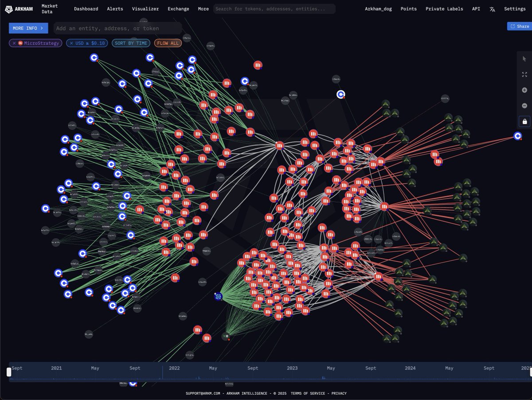The image size is (532, 400).
Task: Click the timeline at the 2024 label
Action: point(410,368)
